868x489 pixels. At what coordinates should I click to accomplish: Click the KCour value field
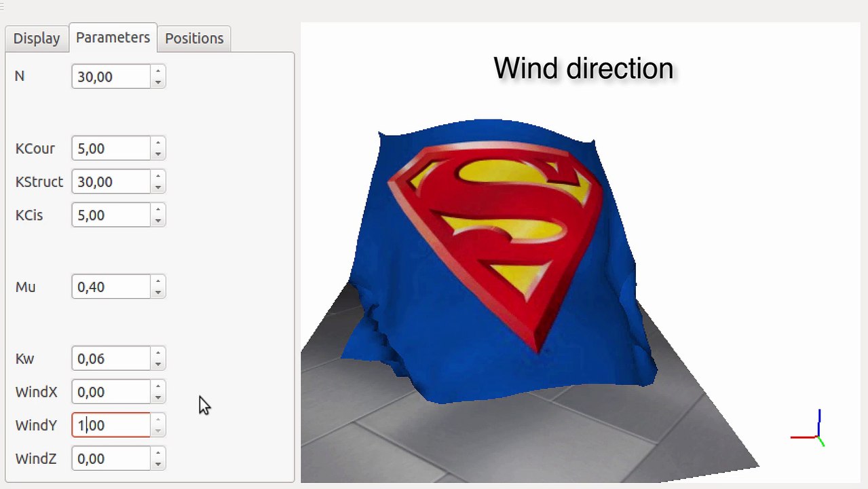pyautogui.click(x=111, y=149)
